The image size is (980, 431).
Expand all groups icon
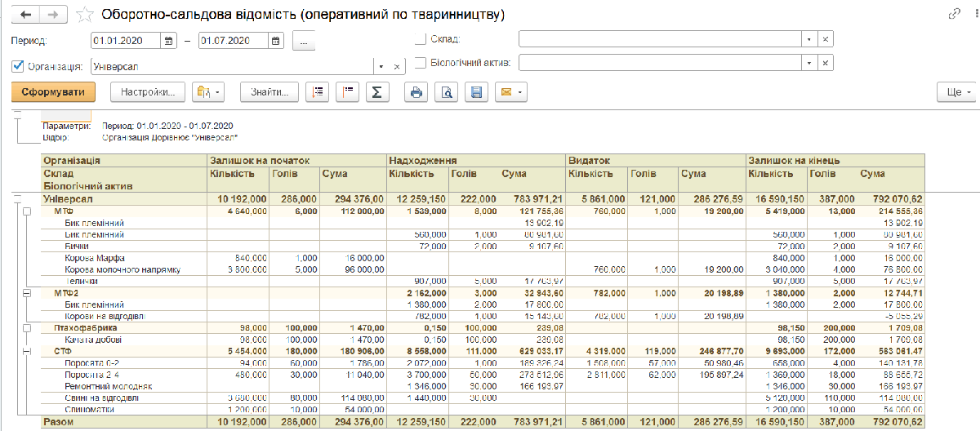tap(318, 92)
